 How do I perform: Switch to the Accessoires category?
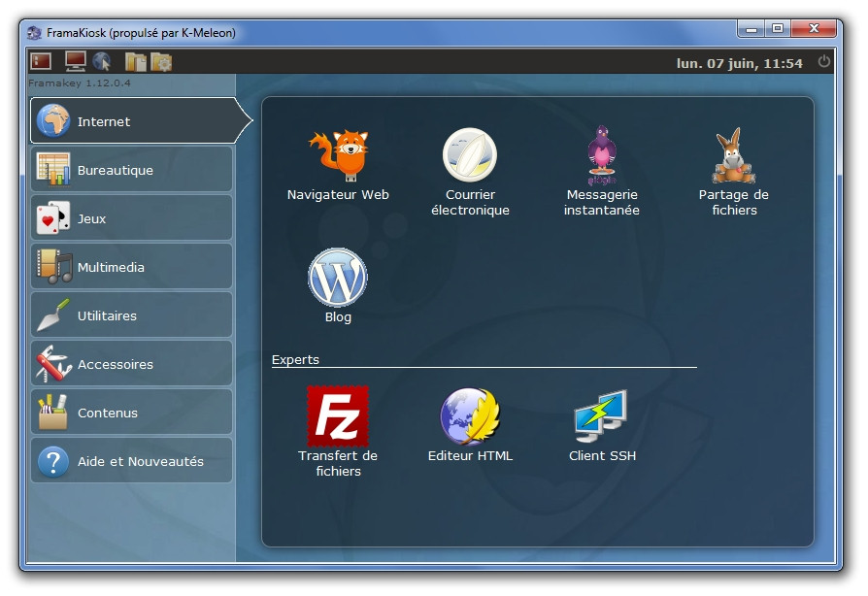click(x=131, y=364)
